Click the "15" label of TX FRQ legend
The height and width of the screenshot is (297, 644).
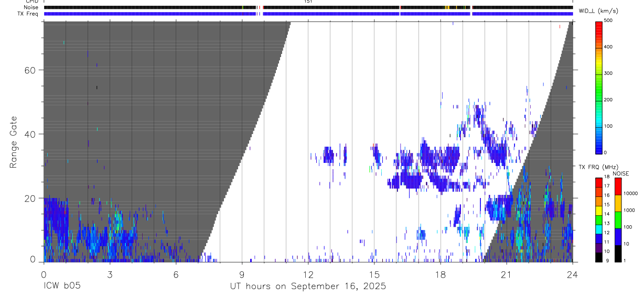click(x=606, y=205)
